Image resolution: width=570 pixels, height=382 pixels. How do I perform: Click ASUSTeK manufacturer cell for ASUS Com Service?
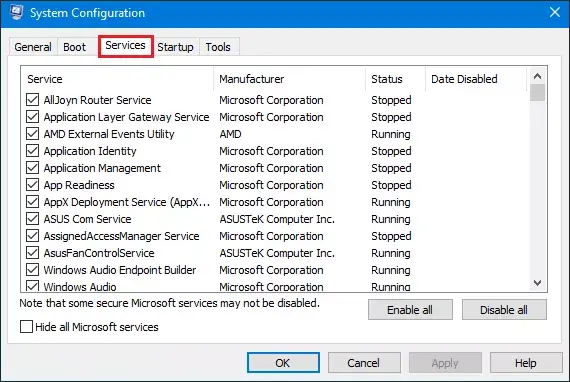pos(277,219)
